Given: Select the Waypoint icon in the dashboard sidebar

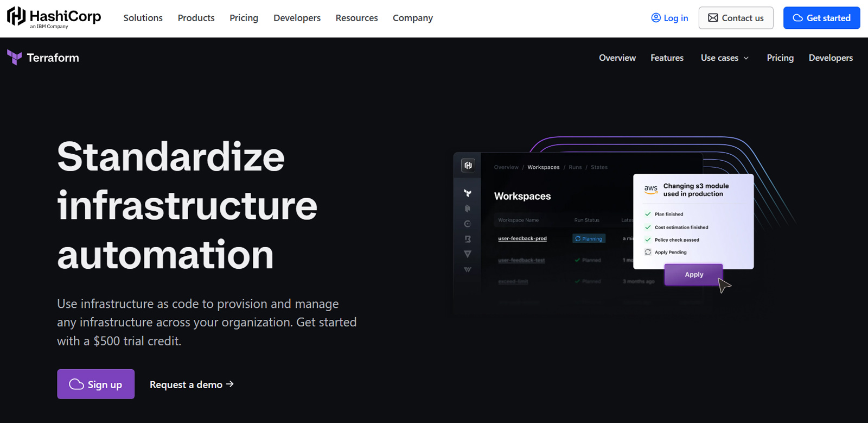Looking at the screenshot, I should 468,269.
